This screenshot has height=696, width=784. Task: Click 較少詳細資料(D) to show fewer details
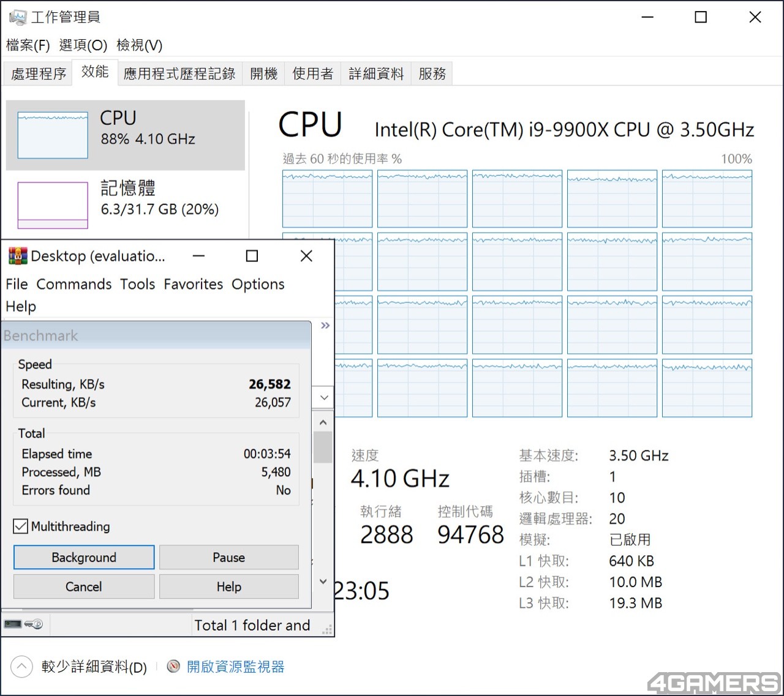point(94,667)
